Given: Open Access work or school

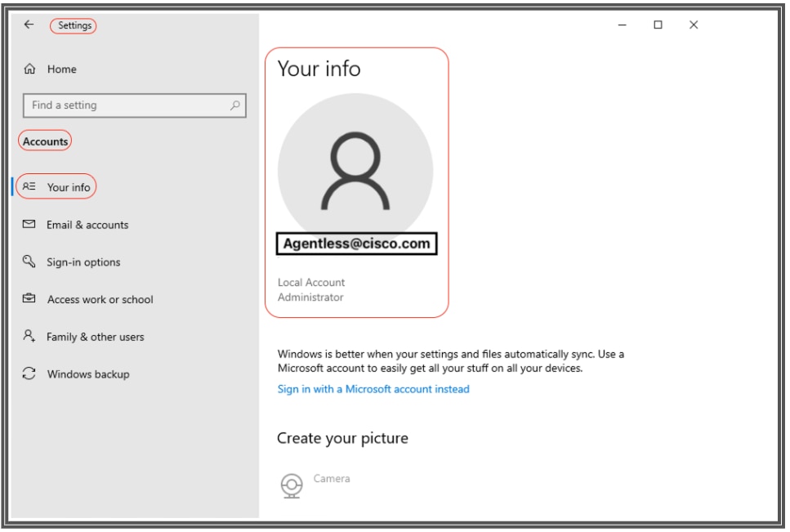Looking at the screenshot, I should [x=100, y=299].
